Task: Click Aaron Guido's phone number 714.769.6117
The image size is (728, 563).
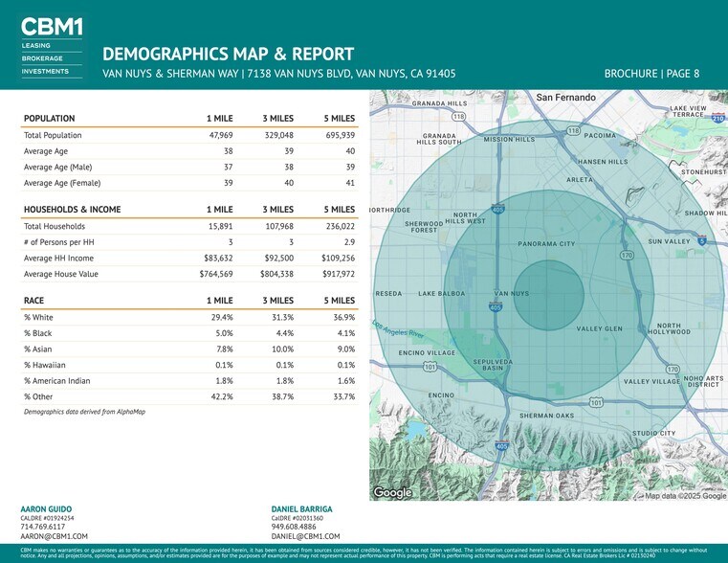Action: click(43, 527)
